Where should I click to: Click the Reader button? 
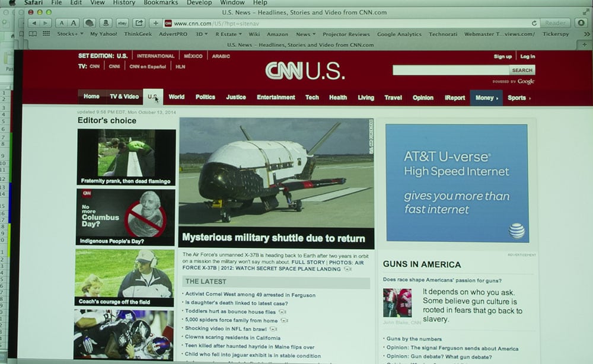555,23
